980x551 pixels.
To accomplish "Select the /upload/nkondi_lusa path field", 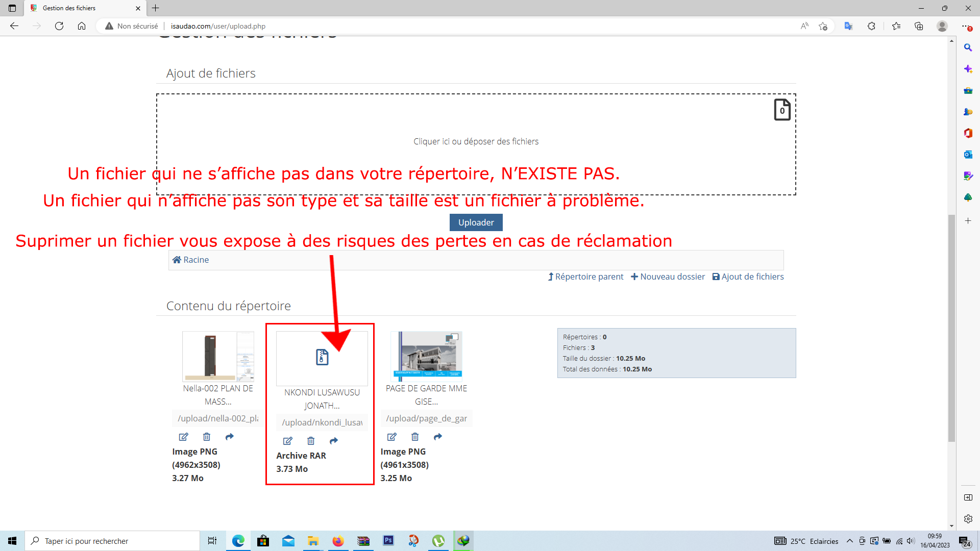I will click(x=322, y=422).
